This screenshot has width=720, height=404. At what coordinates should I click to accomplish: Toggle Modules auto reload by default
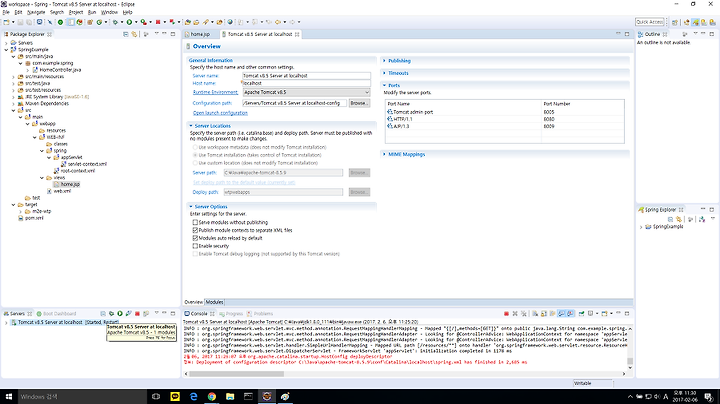coord(195,238)
